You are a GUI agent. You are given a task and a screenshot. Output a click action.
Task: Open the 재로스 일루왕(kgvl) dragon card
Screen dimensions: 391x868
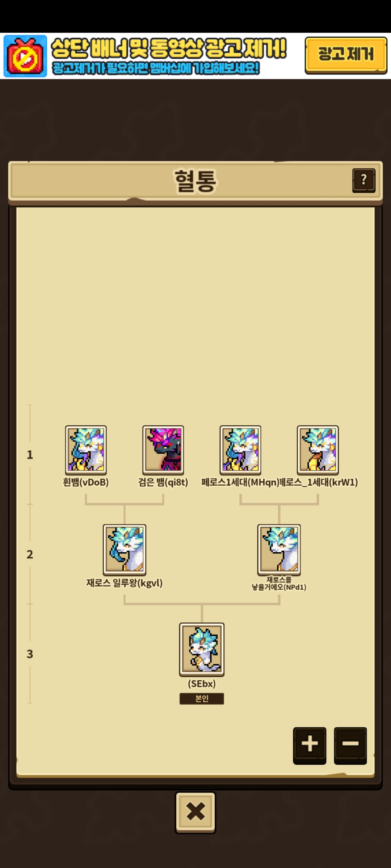(125, 550)
